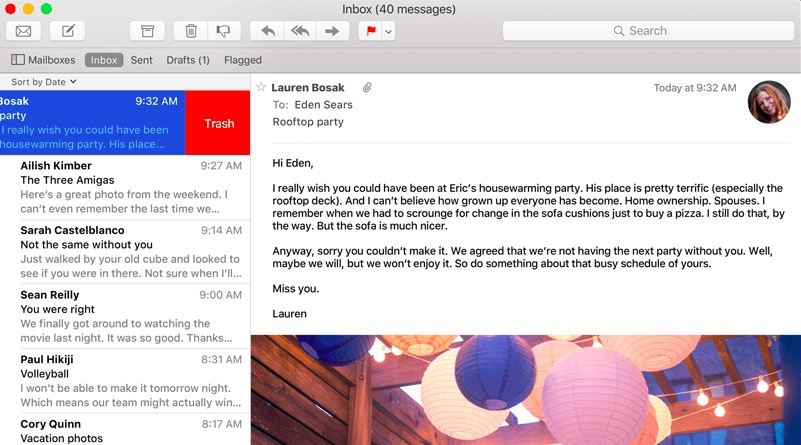Flag message with red flag
This screenshot has width=801, height=445.
coord(371,31)
